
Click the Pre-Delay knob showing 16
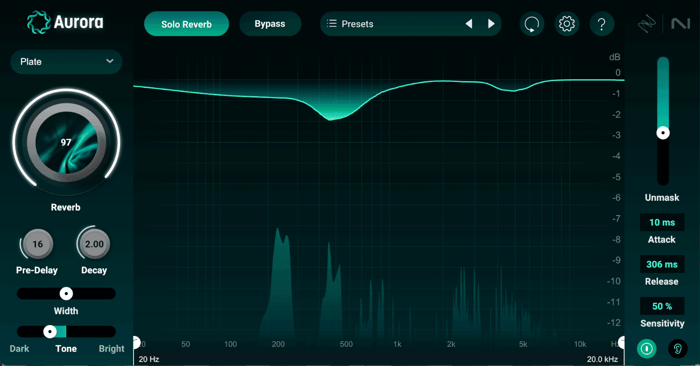click(x=38, y=244)
